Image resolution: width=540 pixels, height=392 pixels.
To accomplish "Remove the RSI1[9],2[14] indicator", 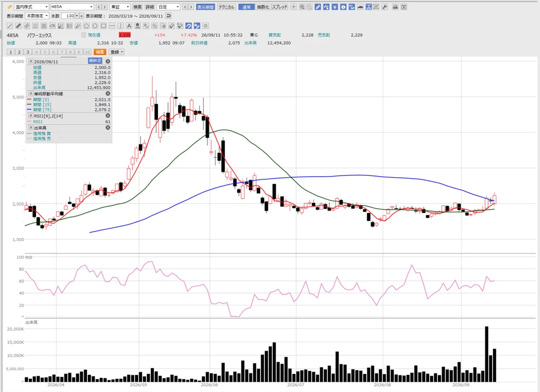I will tap(108, 116).
